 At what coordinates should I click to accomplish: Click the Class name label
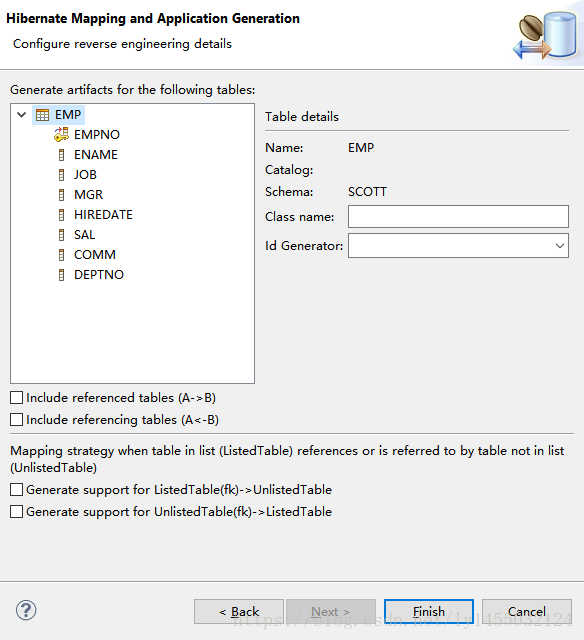[300, 217]
